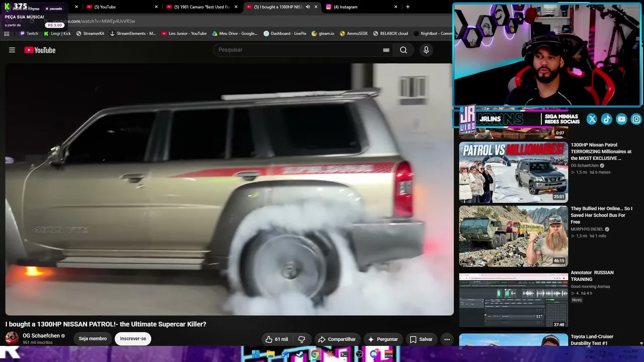Click the page scrollbar down arrow
The width and height of the screenshot is (644, 362).
[641, 343]
